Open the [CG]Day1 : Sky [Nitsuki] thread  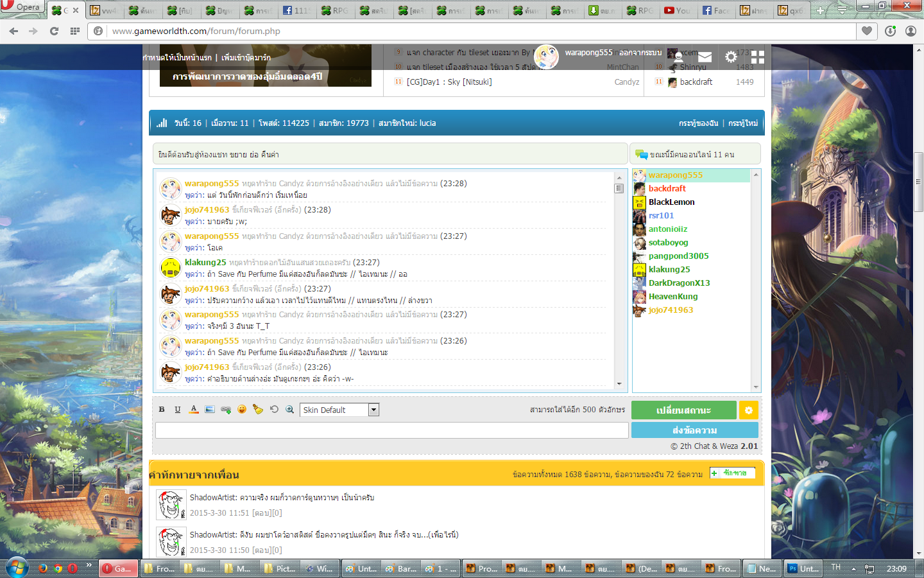point(449,82)
